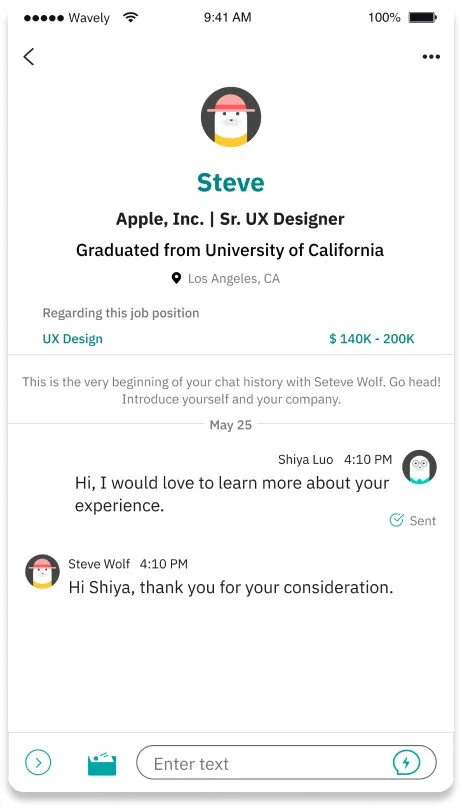Image resolution: width=462 pixels, height=808 pixels.
Task: Select Steve Wolf's reply message text
Action: (x=231, y=587)
